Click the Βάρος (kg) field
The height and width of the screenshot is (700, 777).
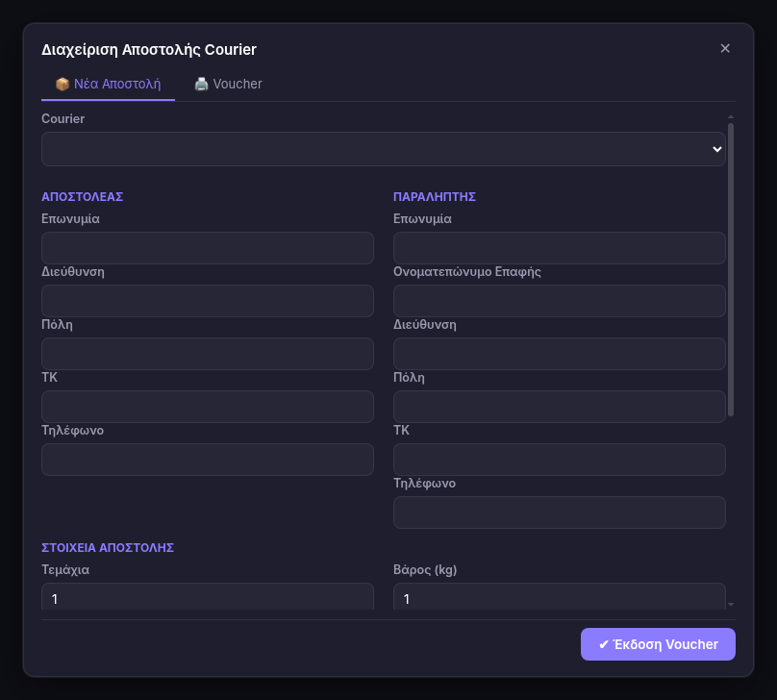(x=560, y=597)
